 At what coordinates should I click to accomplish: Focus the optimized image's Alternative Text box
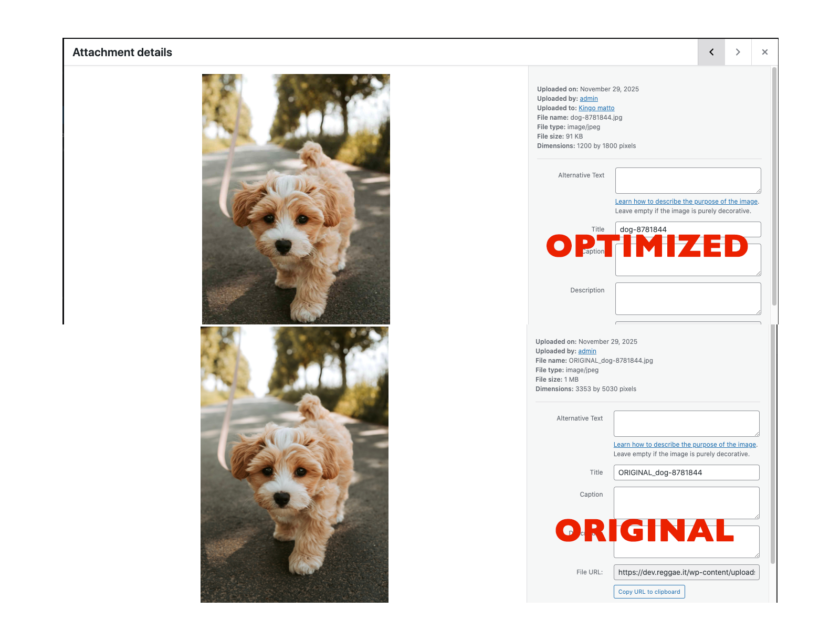click(688, 180)
